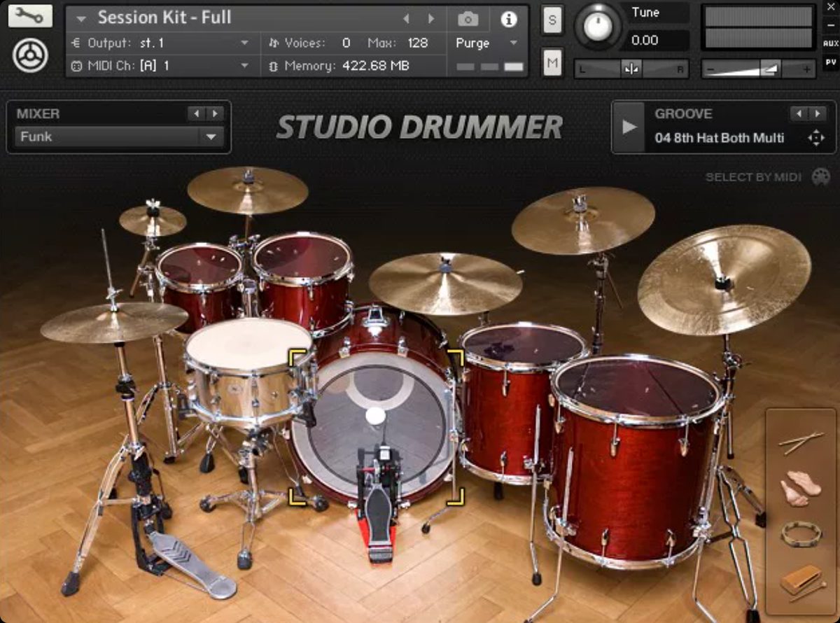Select next mixer preset arrow
This screenshot has width=840, height=623.
pyautogui.click(x=214, y=113)
